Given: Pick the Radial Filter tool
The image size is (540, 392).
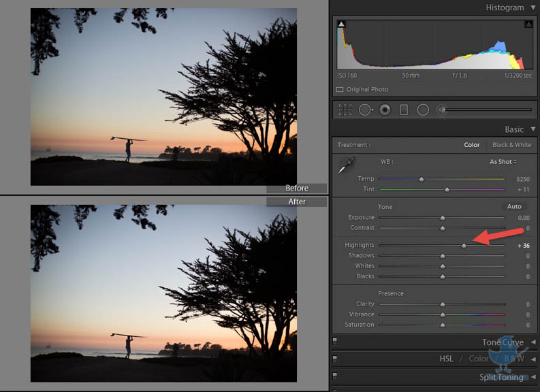Looking at the screenshot, I should 423,110.
